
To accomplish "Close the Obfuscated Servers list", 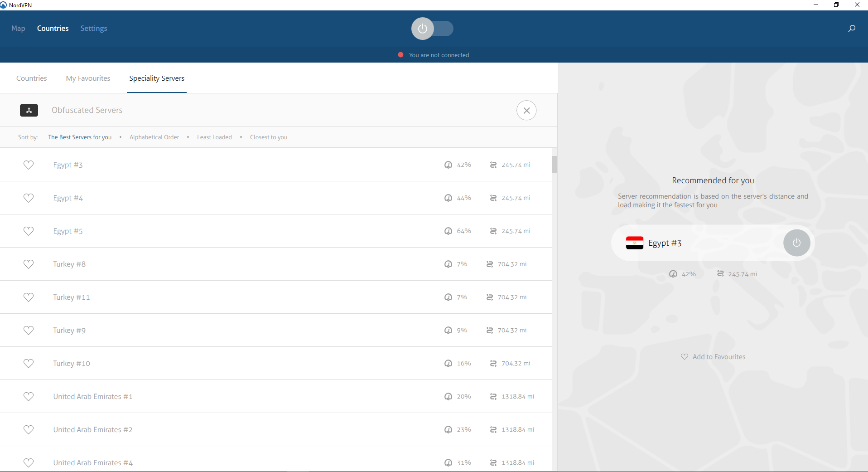I will [x=526, y=110].
